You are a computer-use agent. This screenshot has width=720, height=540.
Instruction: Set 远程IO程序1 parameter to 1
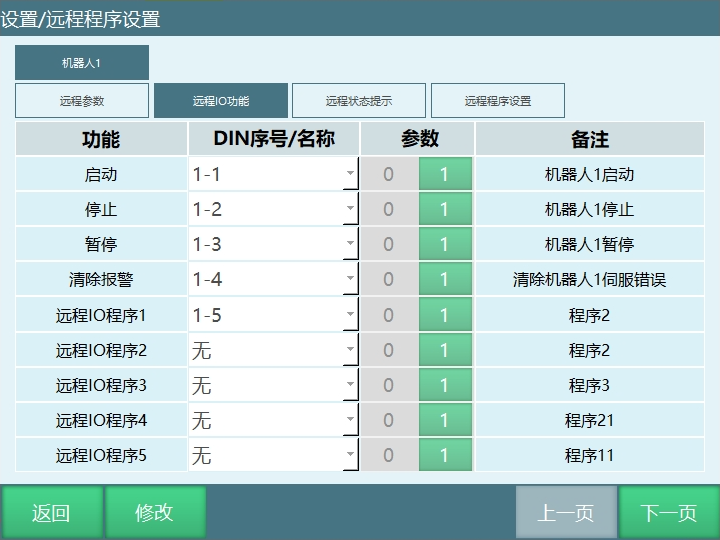tap(444, 315)
